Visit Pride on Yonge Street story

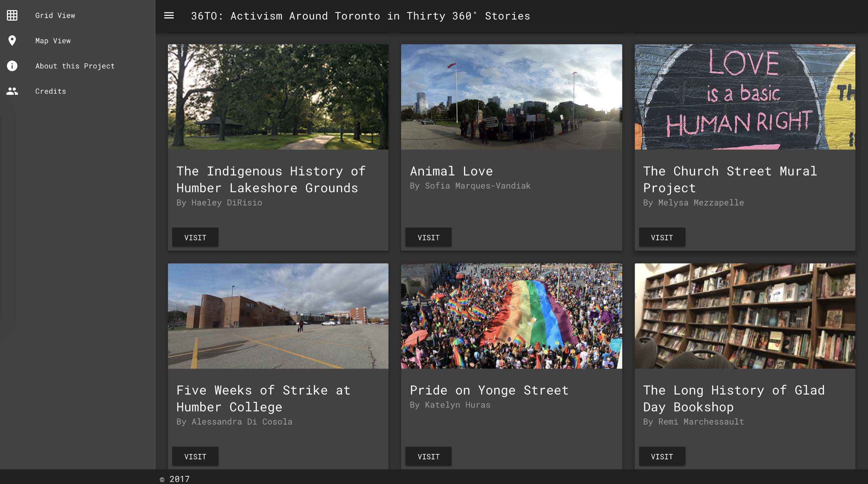(428, 456)
